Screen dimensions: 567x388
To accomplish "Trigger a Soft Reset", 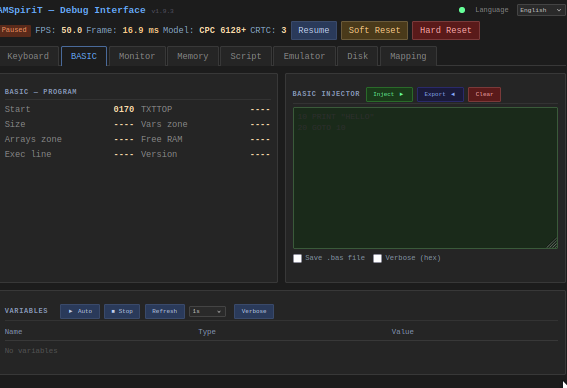I will point(374,30).
